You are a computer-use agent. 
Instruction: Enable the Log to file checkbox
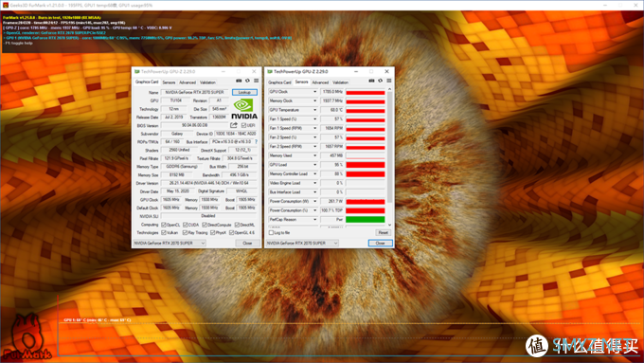pos(271,233)
